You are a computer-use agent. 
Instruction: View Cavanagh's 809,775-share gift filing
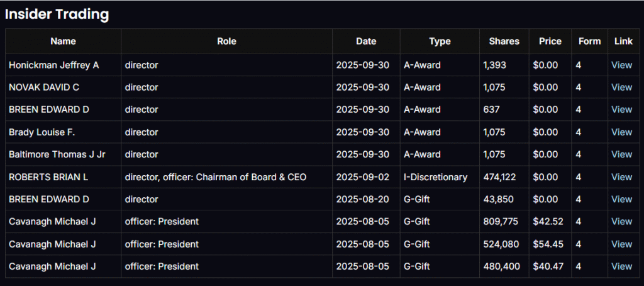621,222
